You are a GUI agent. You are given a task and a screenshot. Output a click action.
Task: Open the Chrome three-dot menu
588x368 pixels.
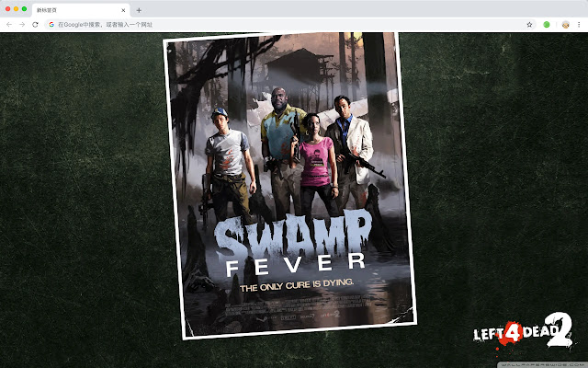point(579,25)
